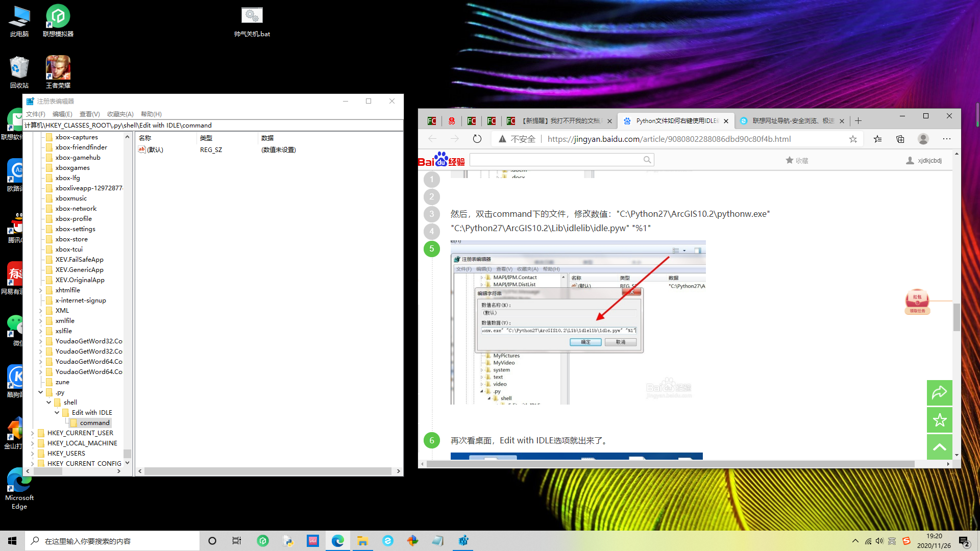Click the red envelope task icon on page
The width and height of the screenshot is (980, 551).
tap(917, 302)
